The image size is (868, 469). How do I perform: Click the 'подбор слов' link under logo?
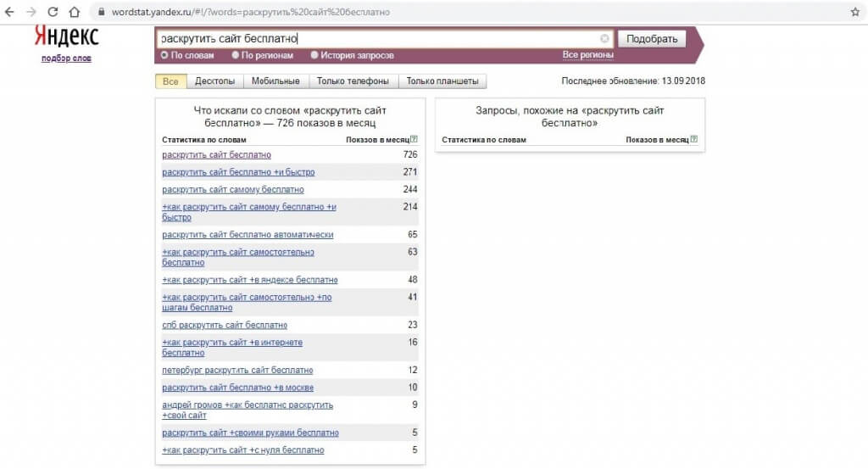tap(66, 59)
